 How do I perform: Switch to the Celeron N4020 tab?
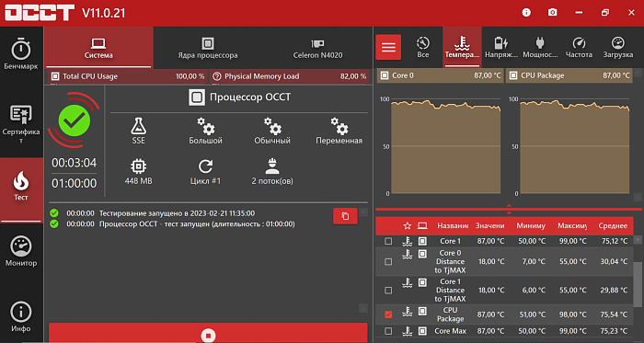tap(318, 48)
